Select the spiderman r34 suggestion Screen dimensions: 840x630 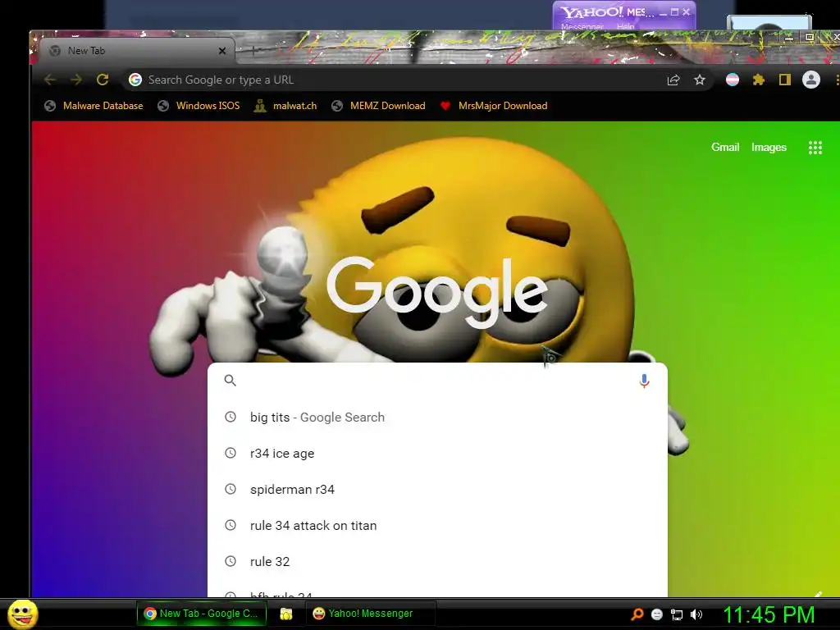437,489
